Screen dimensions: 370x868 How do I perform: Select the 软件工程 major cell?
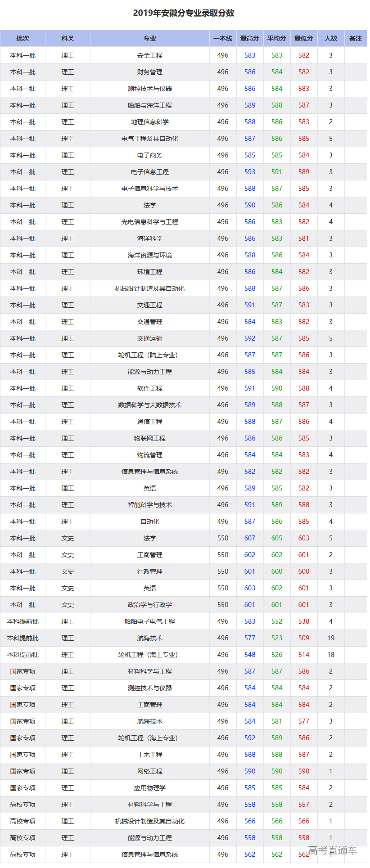click(149, 388)
